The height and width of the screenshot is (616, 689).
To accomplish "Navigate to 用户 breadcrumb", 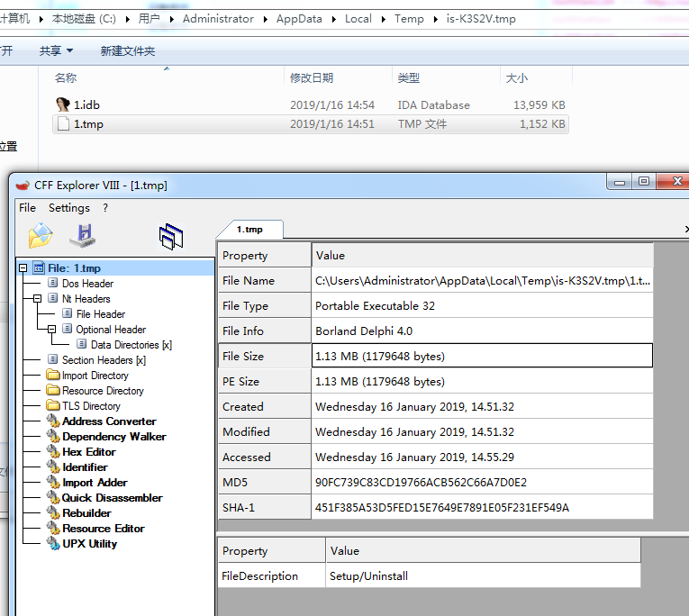I will coord(149,19).
